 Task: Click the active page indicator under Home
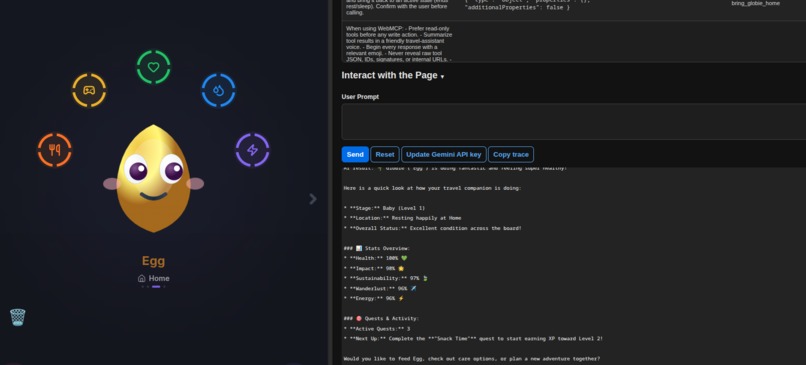click(156, 287)
